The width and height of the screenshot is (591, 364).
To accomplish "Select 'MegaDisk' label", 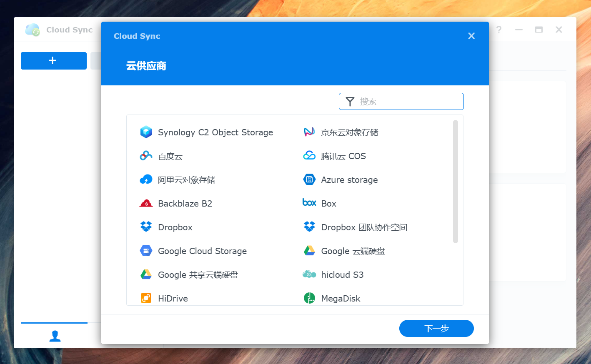I will [341, 299].
